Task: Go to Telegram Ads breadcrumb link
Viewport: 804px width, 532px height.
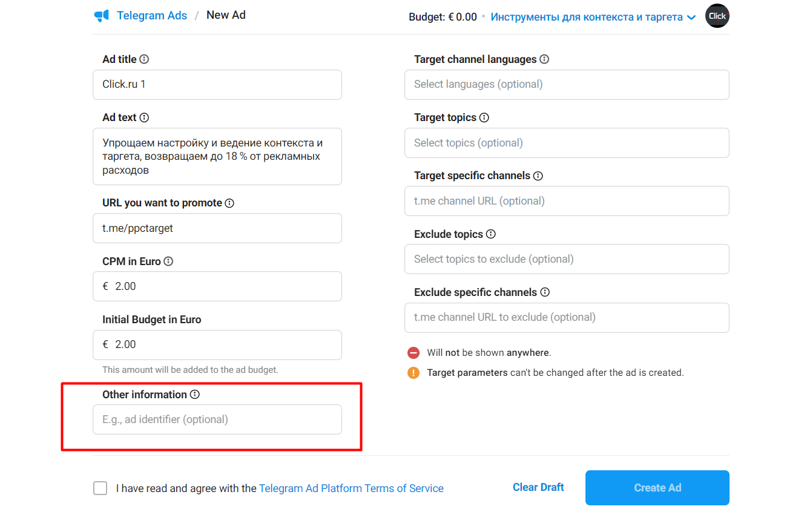Action: point(152,16)
